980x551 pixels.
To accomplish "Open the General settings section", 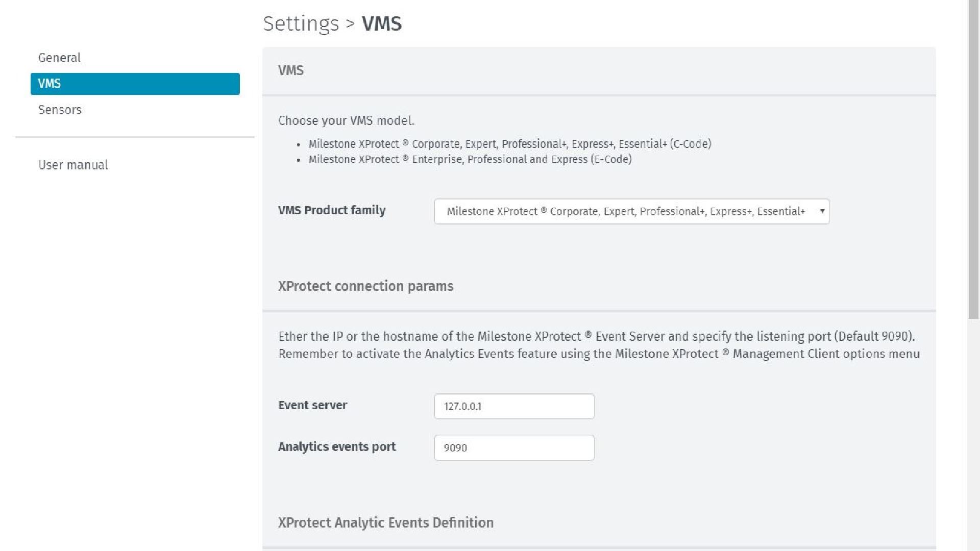I will coord(59,58).
